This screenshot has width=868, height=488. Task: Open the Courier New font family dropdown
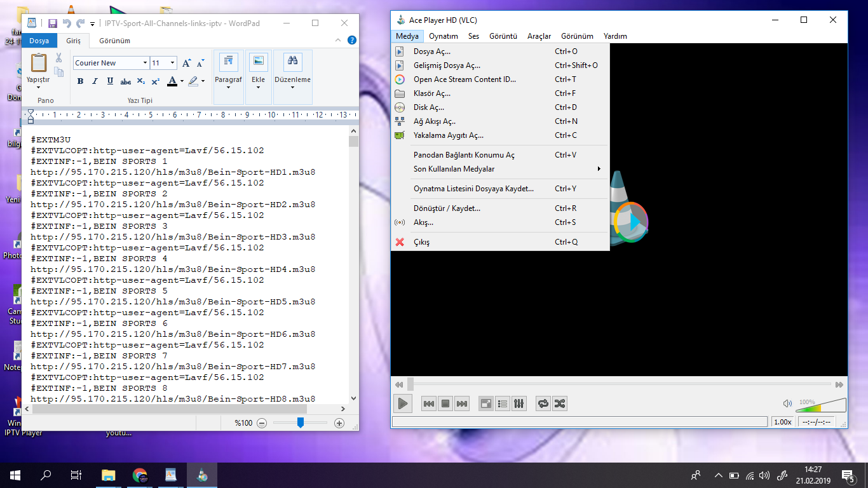[144, 63]
